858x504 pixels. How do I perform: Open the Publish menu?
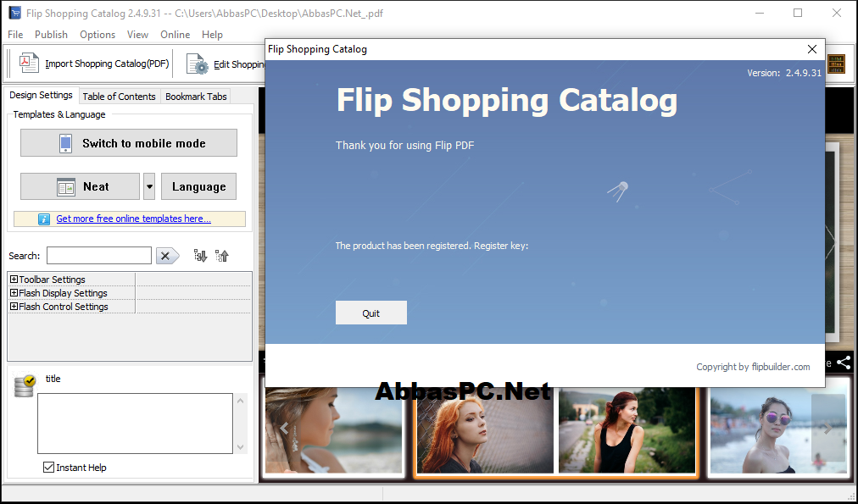click(51, 35)
